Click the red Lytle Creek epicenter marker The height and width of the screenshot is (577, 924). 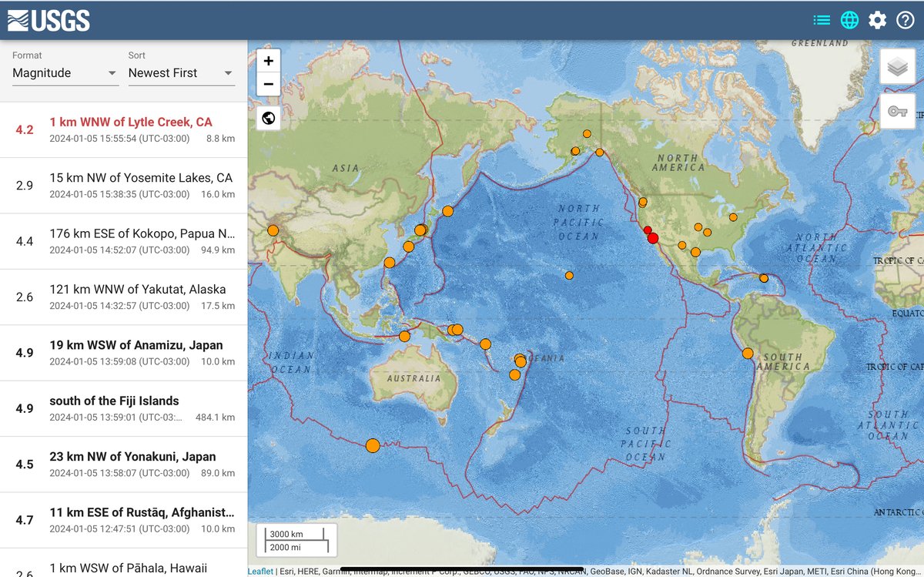point(651,237)
